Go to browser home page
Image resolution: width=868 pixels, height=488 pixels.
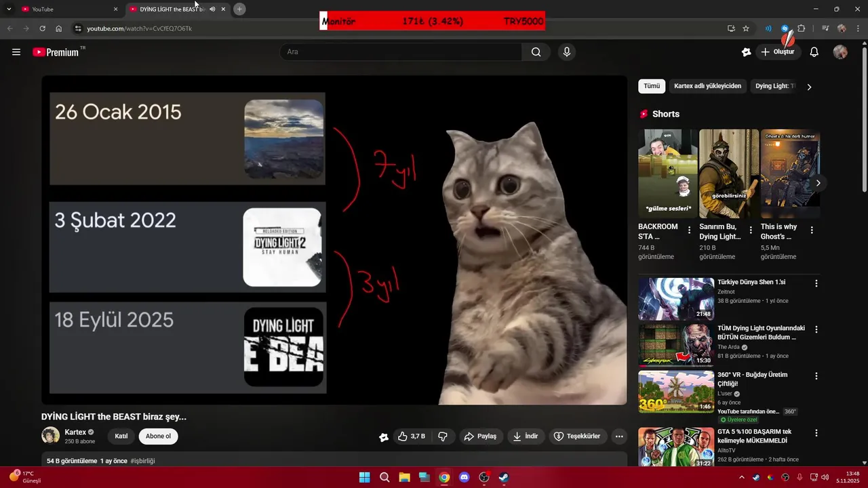(x=59, y=28)
